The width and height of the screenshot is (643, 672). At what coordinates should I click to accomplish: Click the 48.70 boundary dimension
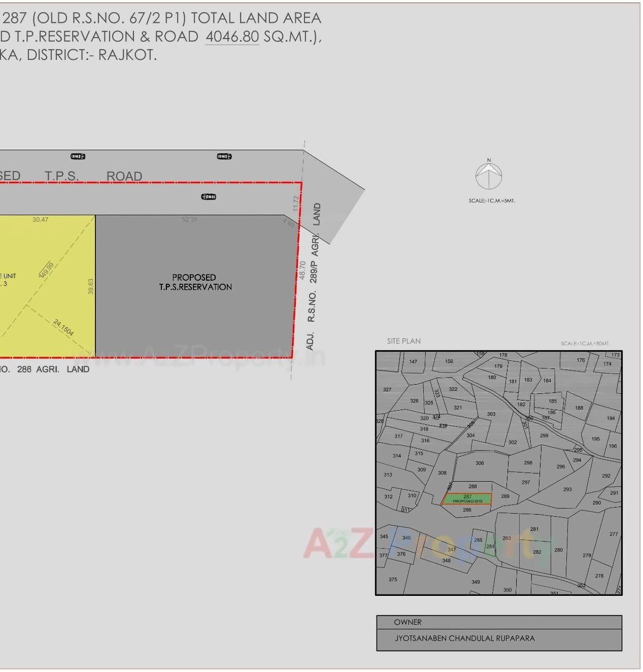pyautogui.click(x=302, y=270)
